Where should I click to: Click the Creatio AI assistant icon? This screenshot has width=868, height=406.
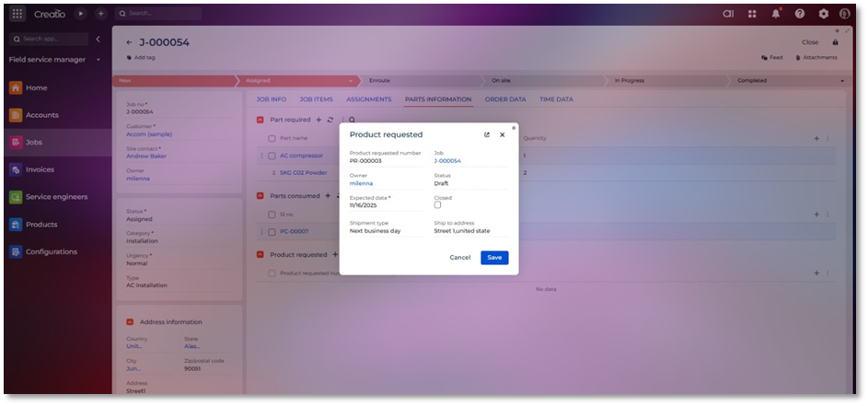[728, 14]
